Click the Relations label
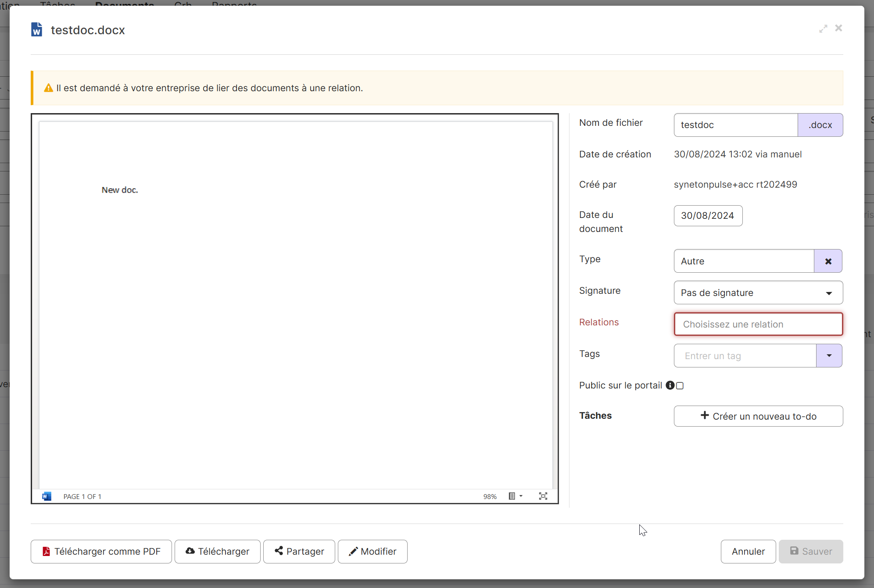The image size is (874, 588). [599, 322]
